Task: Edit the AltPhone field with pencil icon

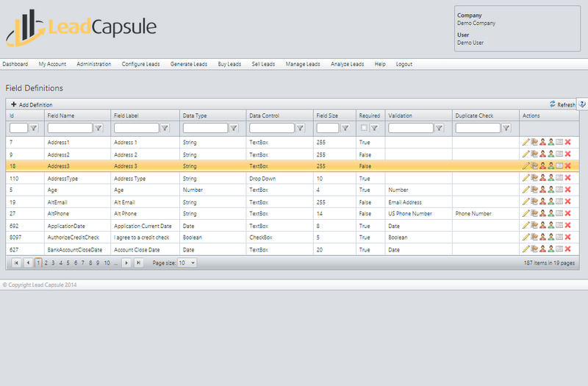Action: [x=526, y=213]
